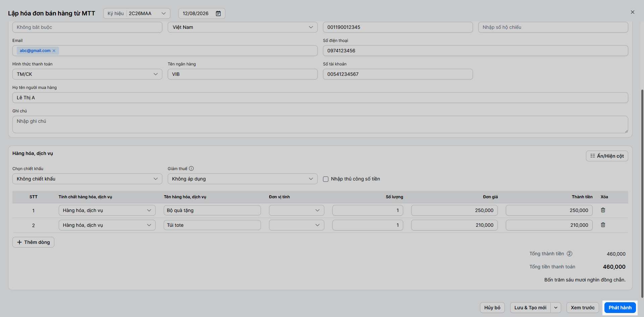Expand the Giảm thuế Không áp dụng dropdown
This screenshot has width=644, height=317.
pos(243,179)
